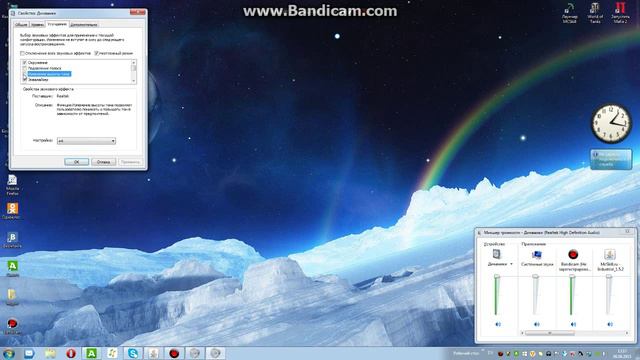Image resolution: width=640 pixels, height=360 pixels.
Task: Open the Mozilla Firefox desktop shortcut
Action: click(12, 184)
